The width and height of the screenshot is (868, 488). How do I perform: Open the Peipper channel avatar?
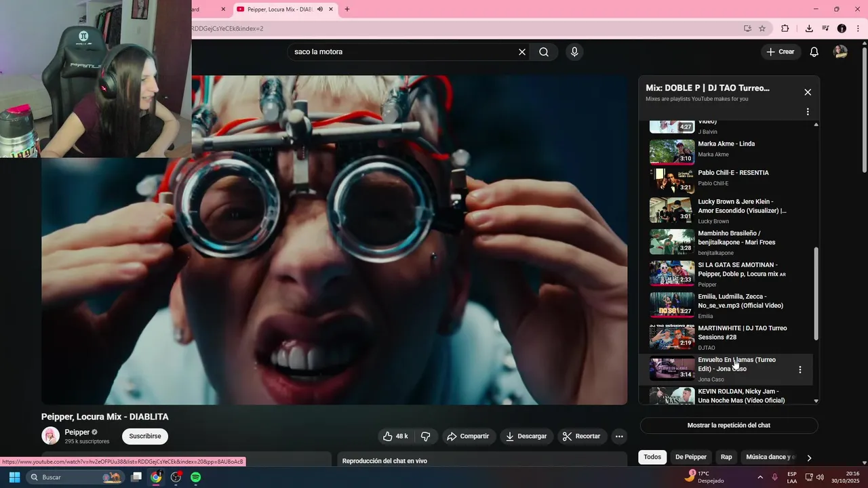coord(50,436)
